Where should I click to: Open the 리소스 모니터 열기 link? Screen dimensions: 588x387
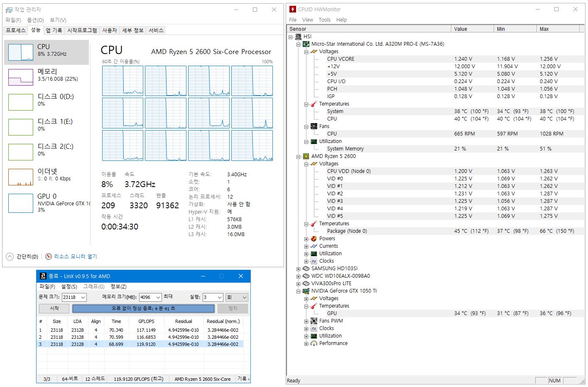[76, 256]
